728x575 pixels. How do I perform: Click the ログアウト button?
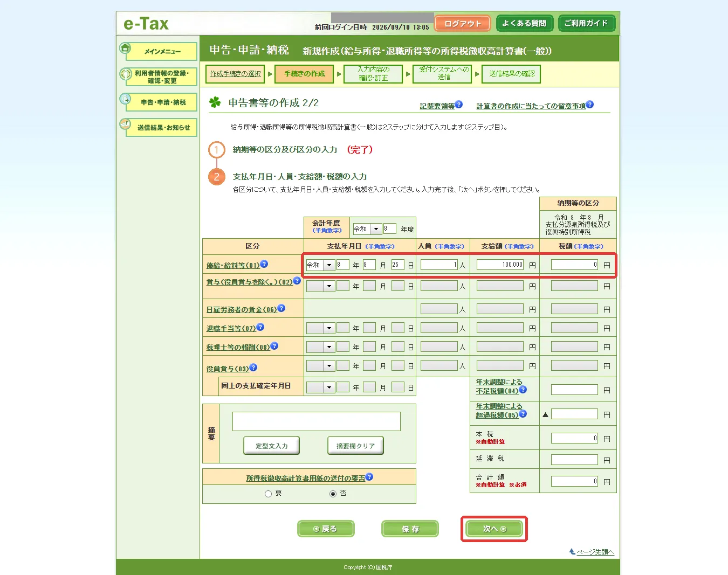(463, 23)
